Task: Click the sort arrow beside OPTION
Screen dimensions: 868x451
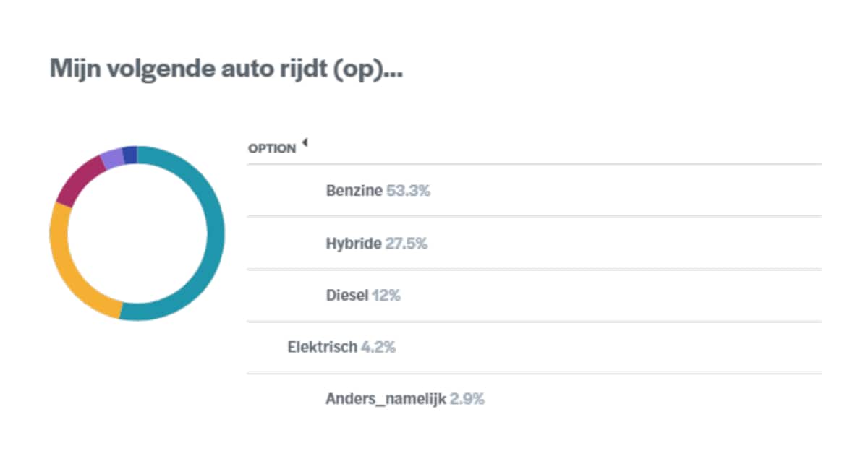Action: [305, 143]
